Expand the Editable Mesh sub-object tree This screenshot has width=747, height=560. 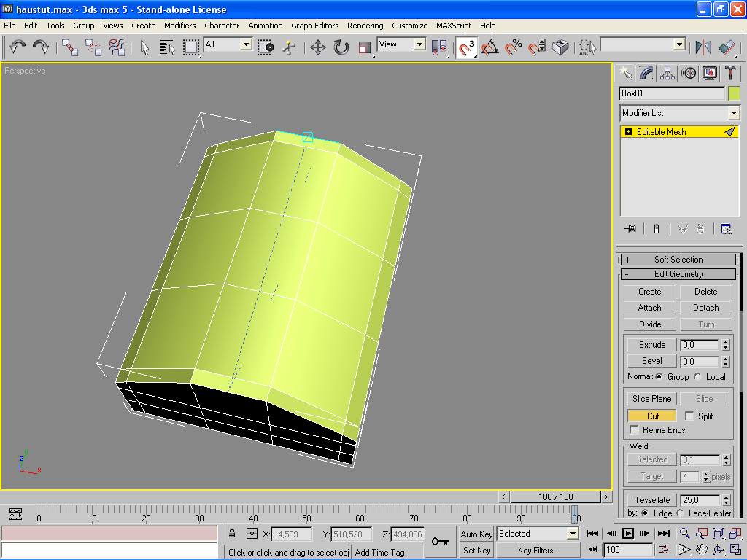click(x=628, y=132)
